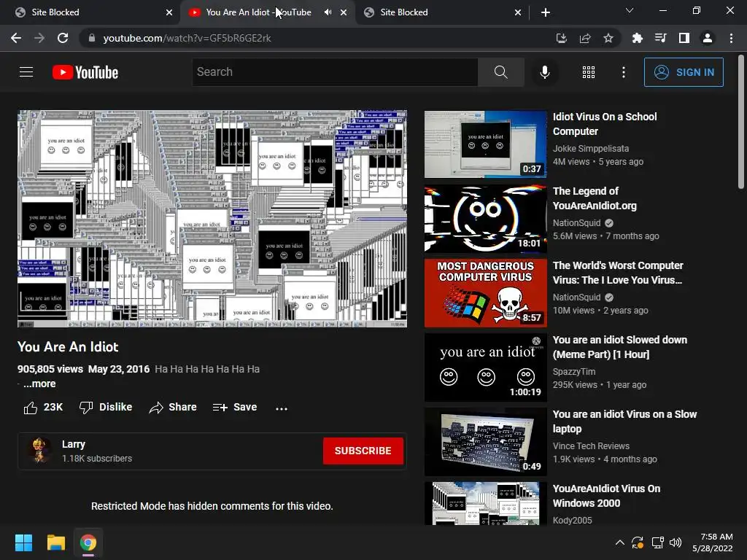Open volume control in system tray
This screenshot has width=747, height=560.
coord(676,542)
